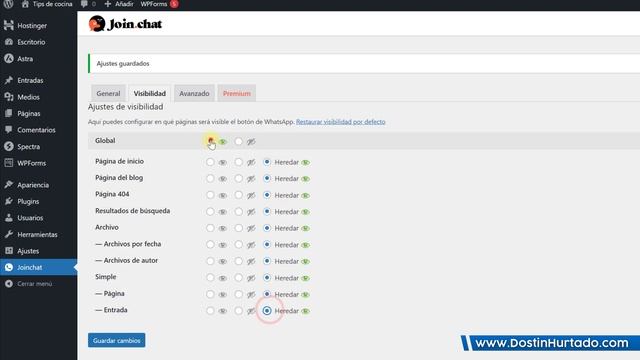This screenshot has height=360, width=640.
Task: Select show radio for Resultados de búsqueda
Action: tap(210, 211)
